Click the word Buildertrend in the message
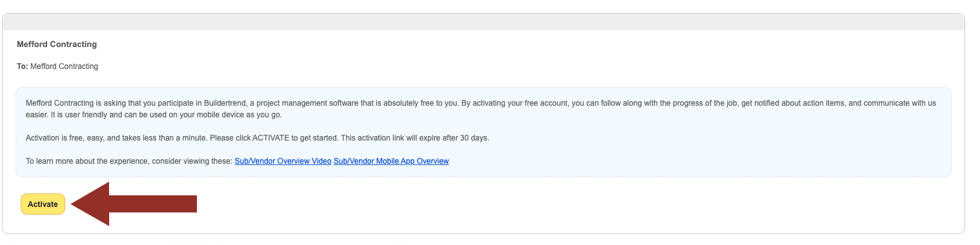 pos(229,103)
